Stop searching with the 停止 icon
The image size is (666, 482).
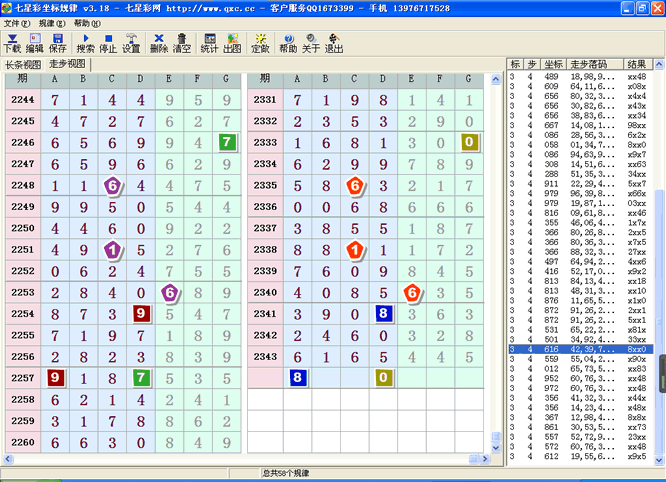pyautogui.click(x=108, y=43)
